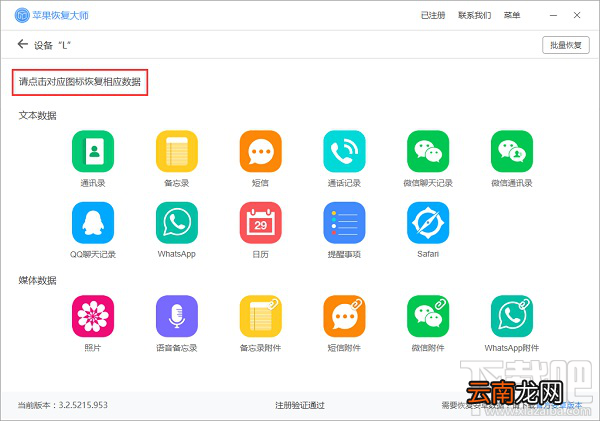Image resolution: width=600 pixels, height=421 pixels.
Task: Open WhatsApp recovery under 文本数据
Action: coord(177,223)
